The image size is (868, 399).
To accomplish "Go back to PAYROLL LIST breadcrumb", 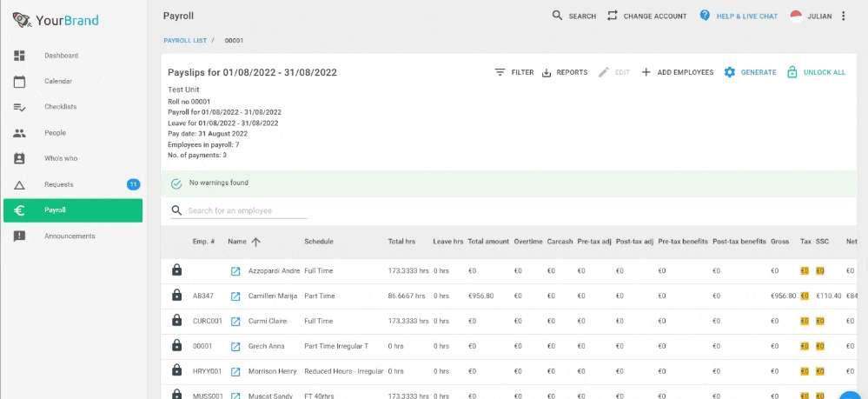I will [185, 41].
